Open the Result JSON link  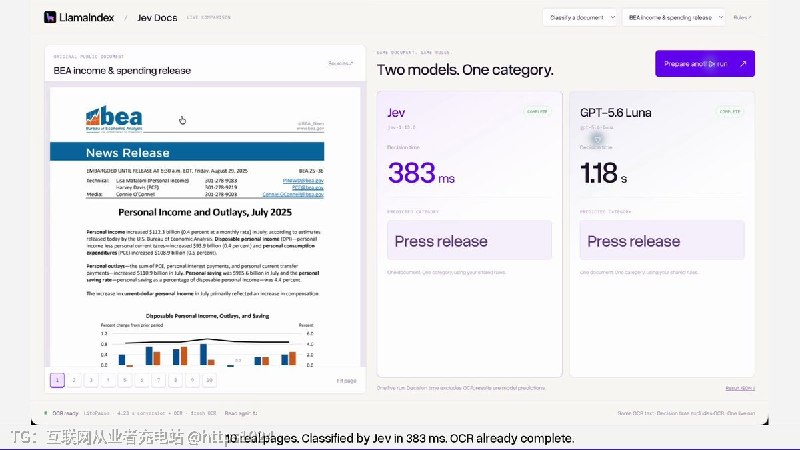740,388
